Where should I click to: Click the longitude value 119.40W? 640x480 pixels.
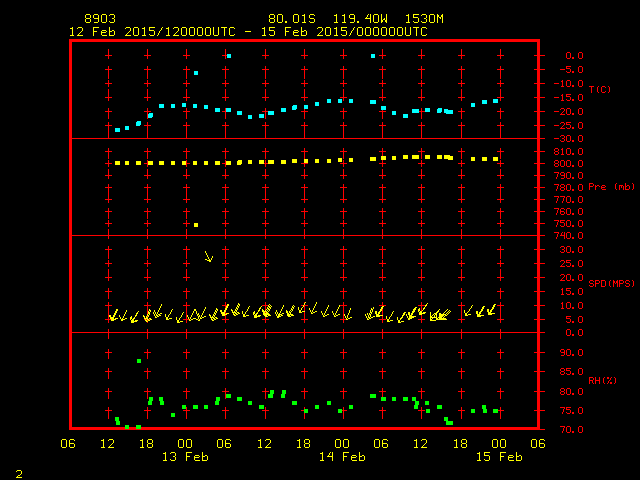pos(363,19)
